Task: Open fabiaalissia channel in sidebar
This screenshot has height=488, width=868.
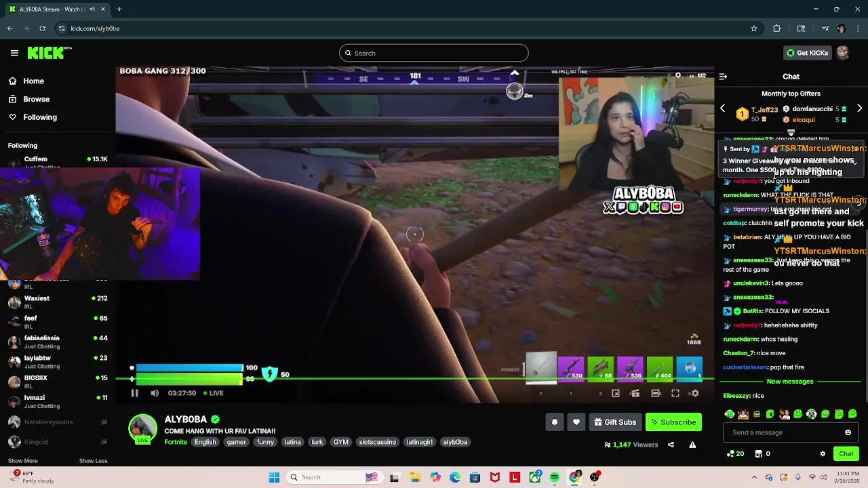Action: [58, 342]
